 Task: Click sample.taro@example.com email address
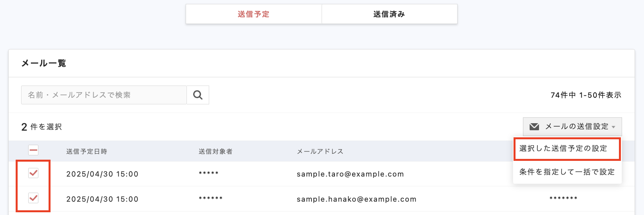(350, 174)
